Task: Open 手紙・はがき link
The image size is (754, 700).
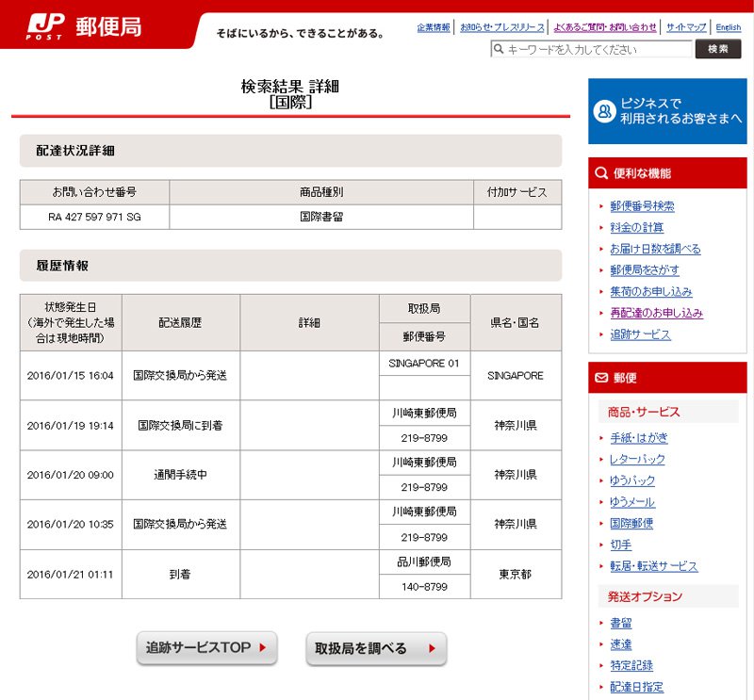Action: 639,438
